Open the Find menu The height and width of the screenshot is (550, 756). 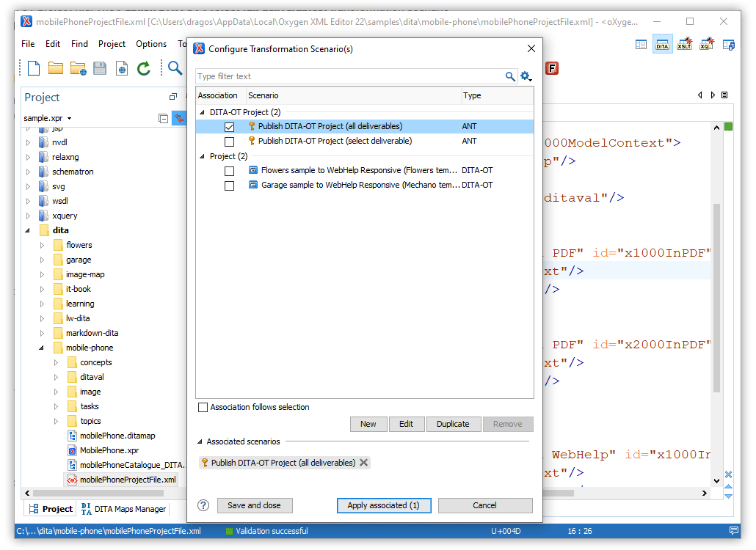coord(79,44)
